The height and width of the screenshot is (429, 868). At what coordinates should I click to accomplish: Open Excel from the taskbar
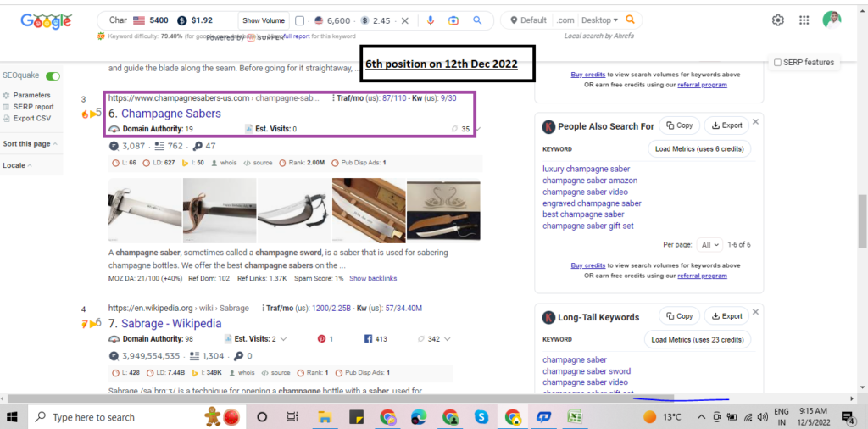click(574, 417)
